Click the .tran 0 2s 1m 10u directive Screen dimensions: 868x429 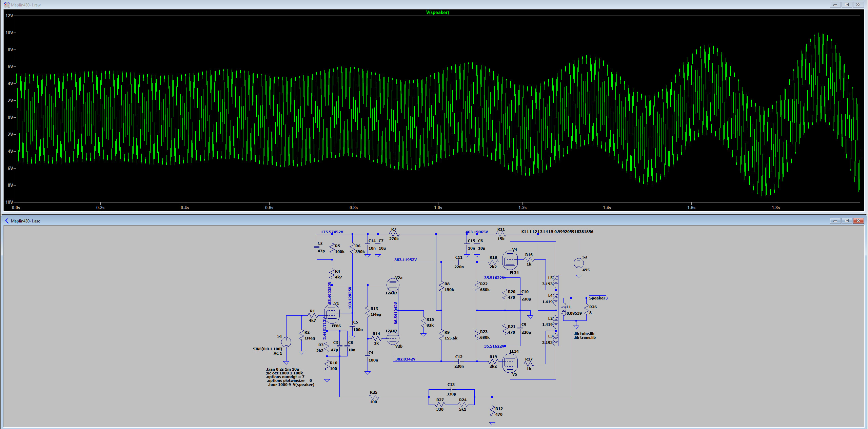[x=282, y=369]
